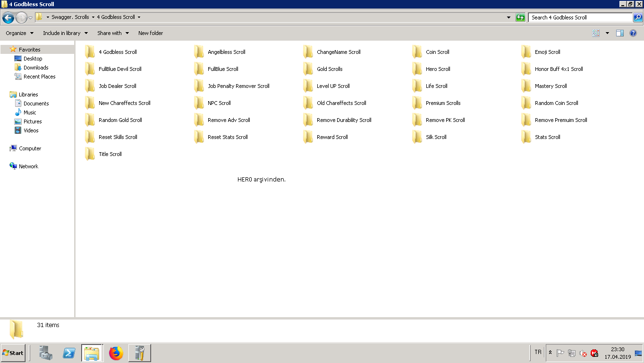
Task: Select the Gold Scrolls folder icon
Action: pos(308,69)
